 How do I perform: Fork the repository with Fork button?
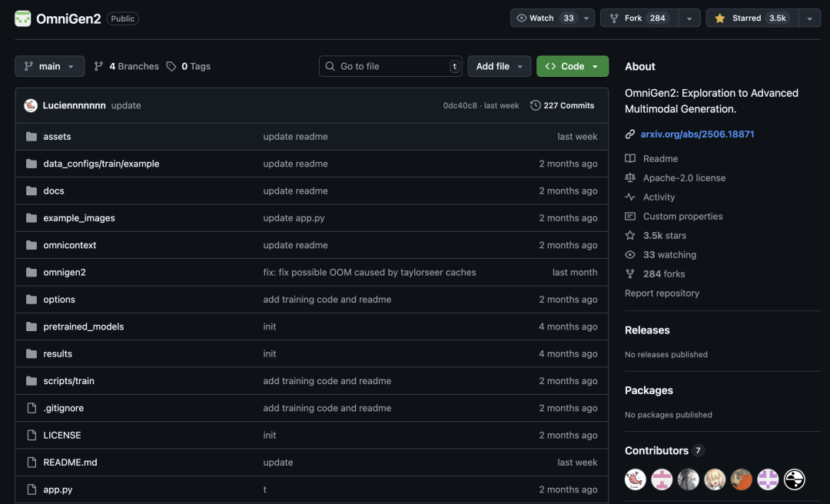point(639,18)
